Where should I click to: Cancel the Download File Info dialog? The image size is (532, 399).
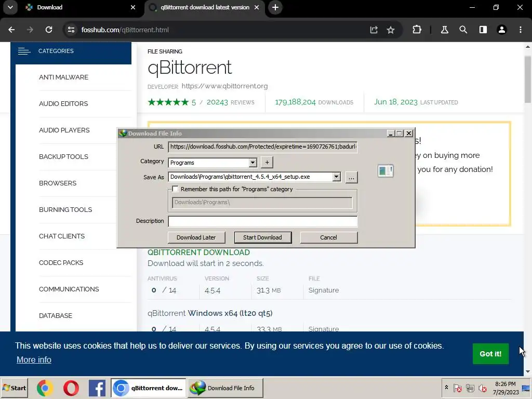[x=328, y=237]
